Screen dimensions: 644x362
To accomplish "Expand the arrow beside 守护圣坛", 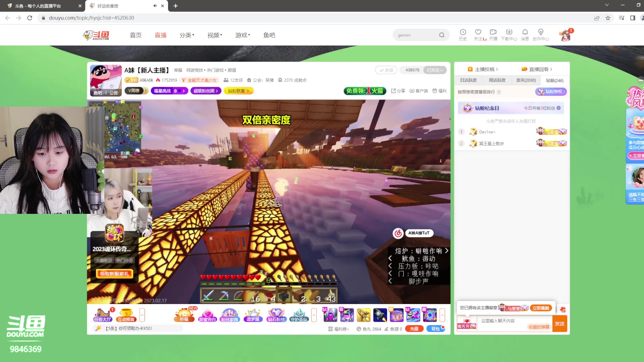I will pos(314,315).
